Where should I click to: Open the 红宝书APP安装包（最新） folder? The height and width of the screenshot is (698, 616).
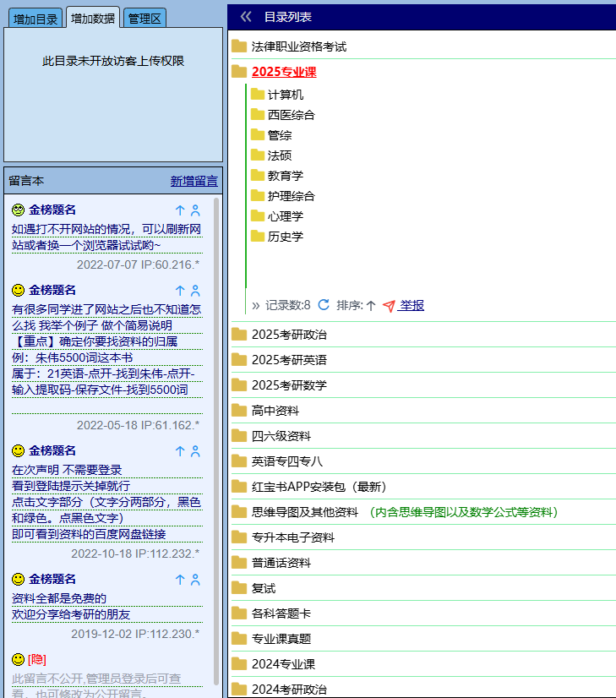click(x=318, y=487)
